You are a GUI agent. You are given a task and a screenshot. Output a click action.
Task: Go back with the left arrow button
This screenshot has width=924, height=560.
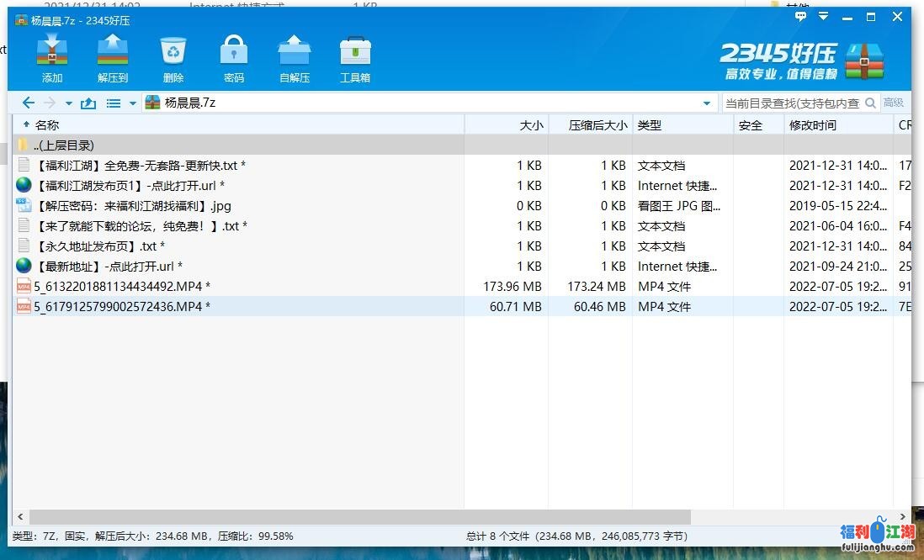[28, 103]
